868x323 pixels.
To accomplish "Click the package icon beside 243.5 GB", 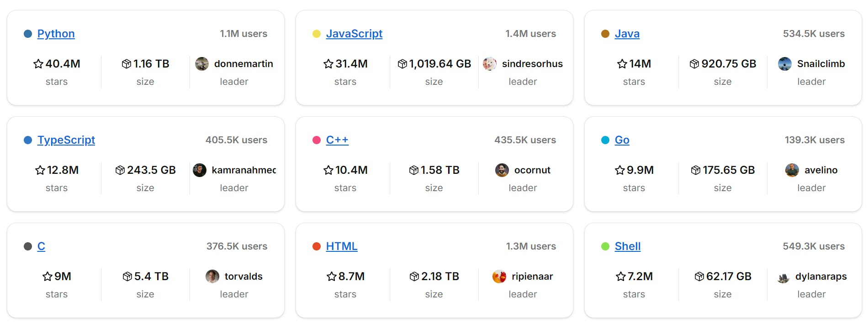I will pyautogui.click(x=120, y=170).
